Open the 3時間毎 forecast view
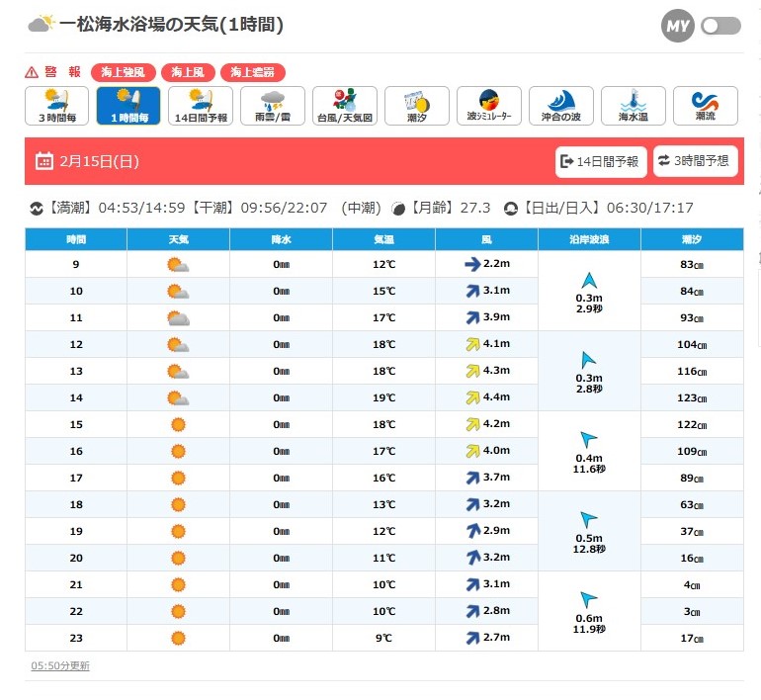The height and width of the screenshot is (700, 761). pyautogui.click(x=57, y=106)
